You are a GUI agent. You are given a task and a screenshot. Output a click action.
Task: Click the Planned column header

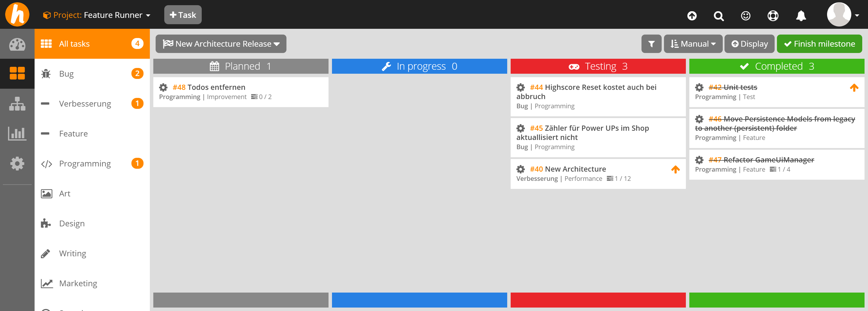tap(241, 66)
